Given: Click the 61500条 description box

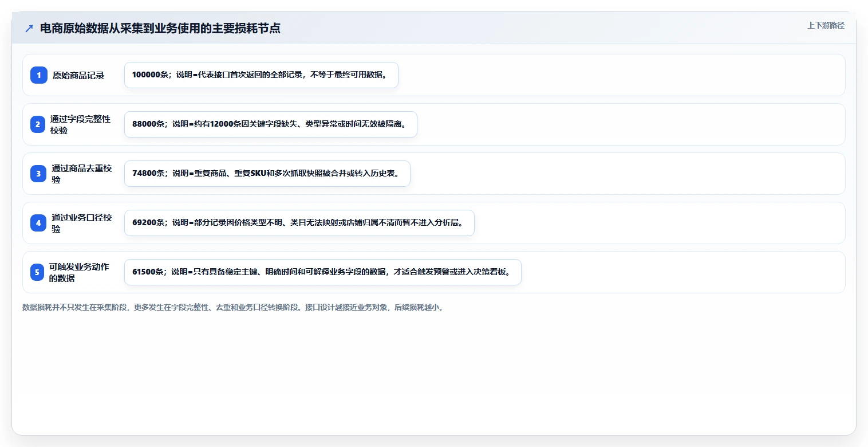Looking at the screenshot, I should tap(323, 272).
